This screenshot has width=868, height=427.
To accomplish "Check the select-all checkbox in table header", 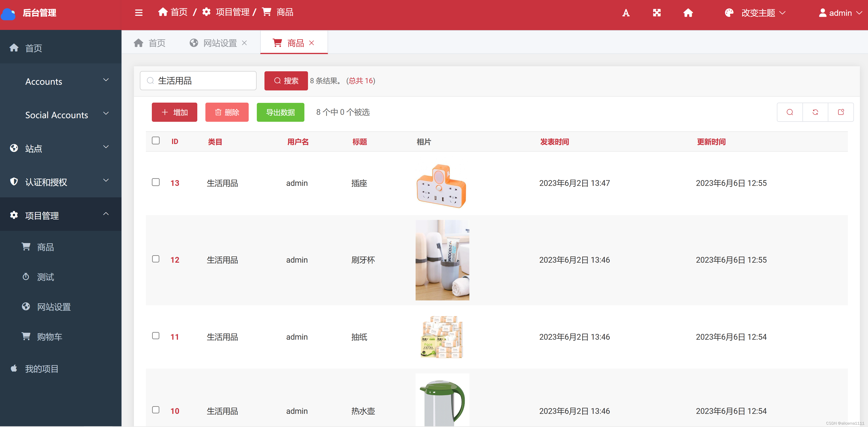I will tap(156, 140).
